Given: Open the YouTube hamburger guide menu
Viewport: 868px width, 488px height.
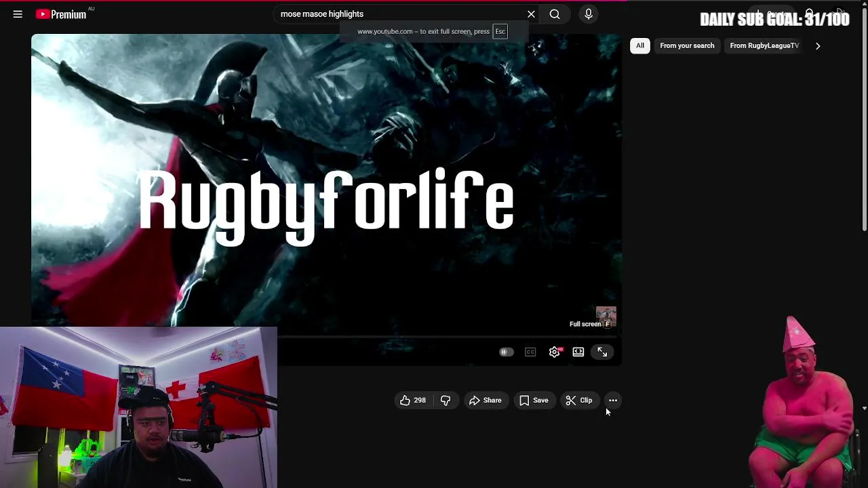Looking at the screenshot, I should pos(18,14).
